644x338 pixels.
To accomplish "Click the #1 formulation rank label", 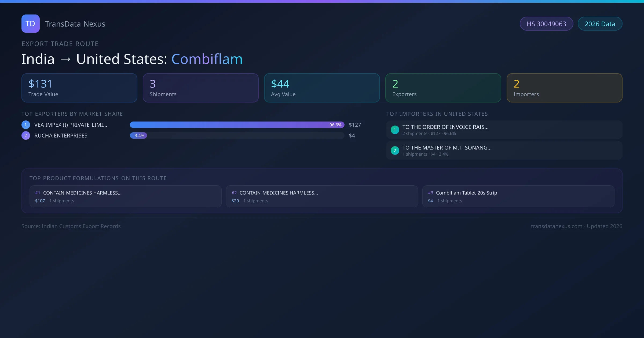I will coord(38,193).
